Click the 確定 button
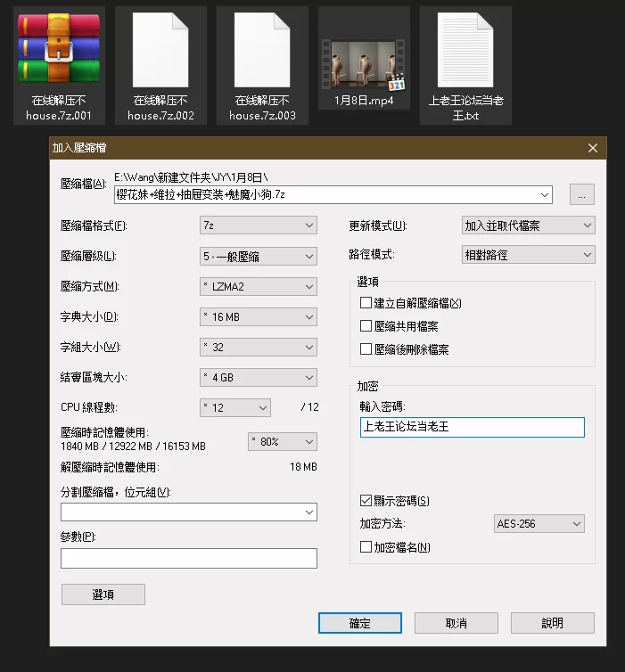The width and height of the screenshot is (625, 672). coord(359,623)
